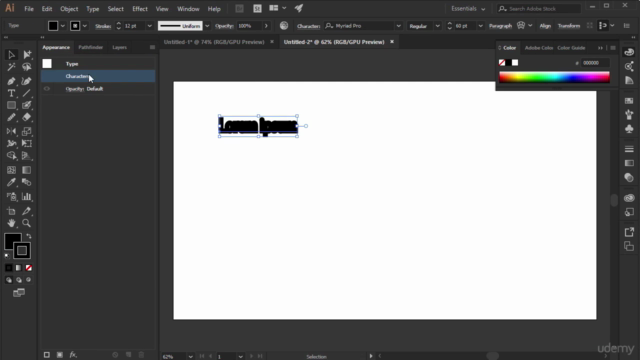Click the Opacity label in control bar
The image size is (640, 360).
click(224, 26)
